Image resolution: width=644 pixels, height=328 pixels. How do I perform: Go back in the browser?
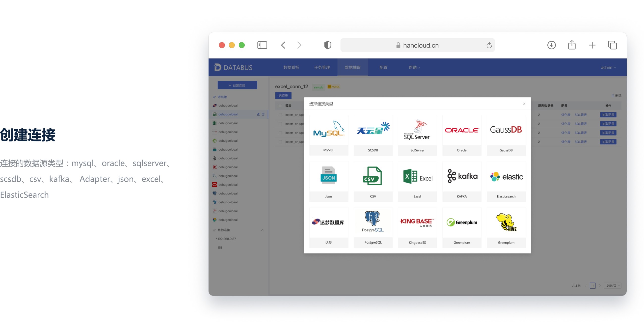283,45
